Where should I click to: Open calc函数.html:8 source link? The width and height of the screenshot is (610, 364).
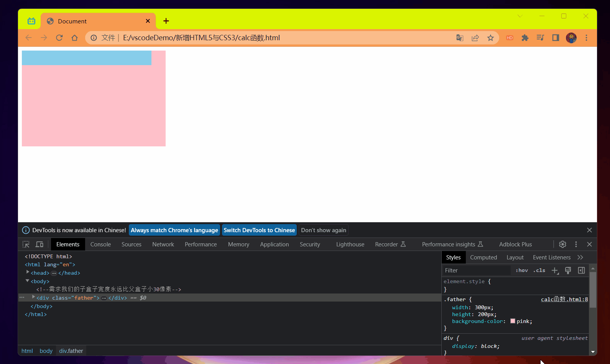coord(564,299)
